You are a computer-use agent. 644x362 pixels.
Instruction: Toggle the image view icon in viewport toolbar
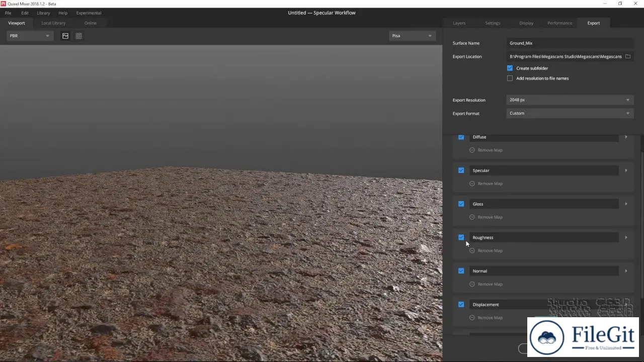[x=65, y=36]
